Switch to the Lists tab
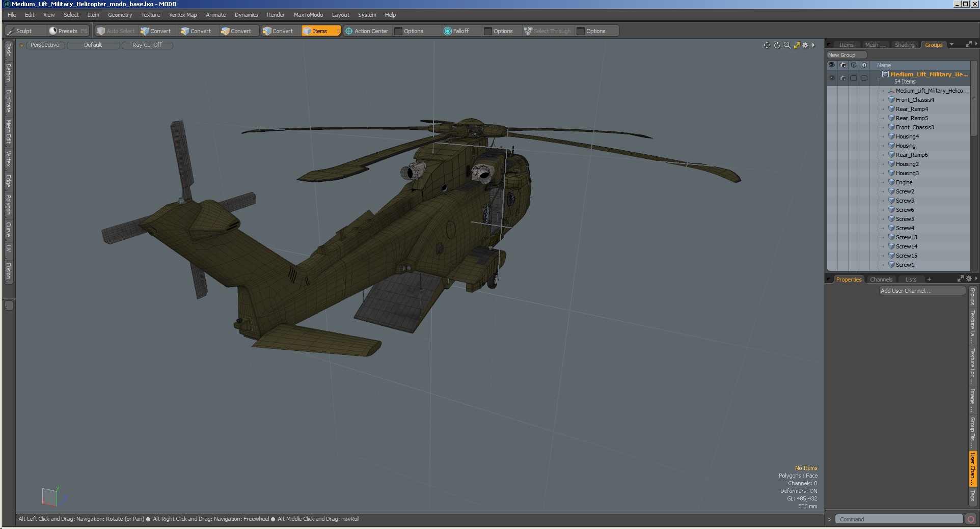The image size is (980, 529). click(x=911, y=280)
